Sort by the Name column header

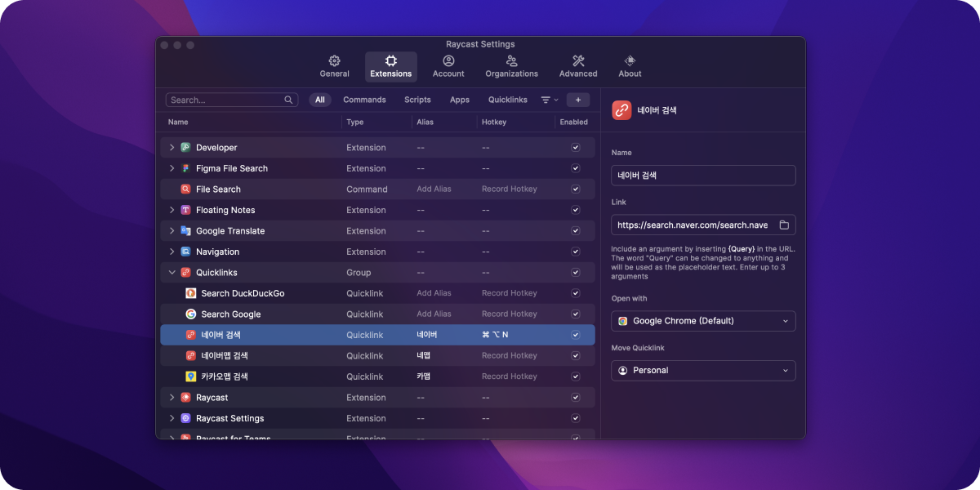pos(178,122)
